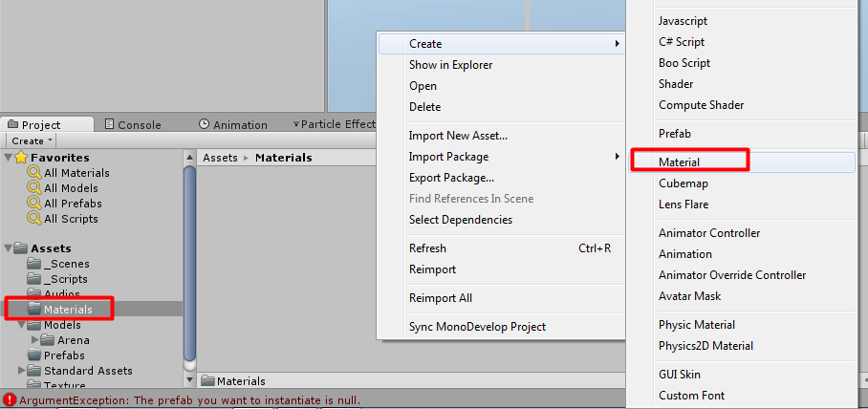Choose Select Dependencies
The height and width of the screenshot is (409, 868).
tap(461, 220)
